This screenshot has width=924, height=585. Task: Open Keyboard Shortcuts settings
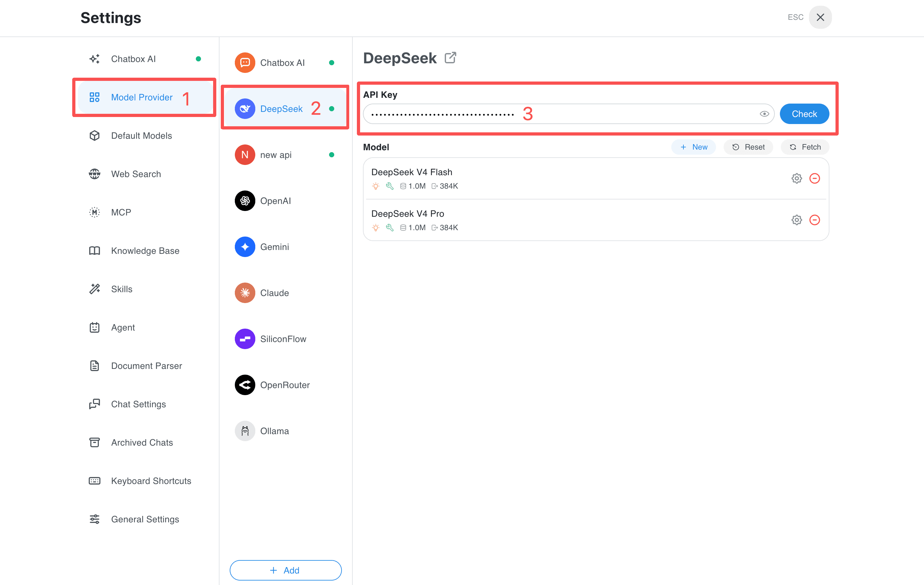[x=145, y=481]
